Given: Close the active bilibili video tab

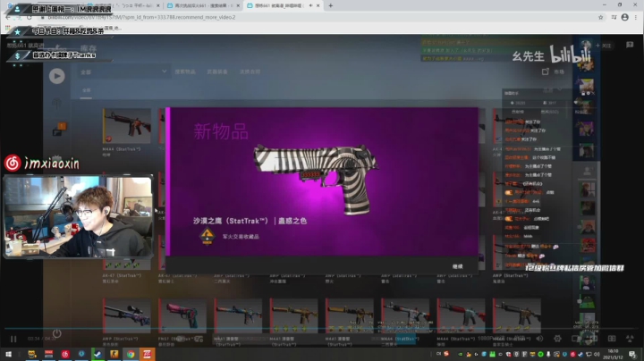Looking at the screenshot, I should 318,5.
